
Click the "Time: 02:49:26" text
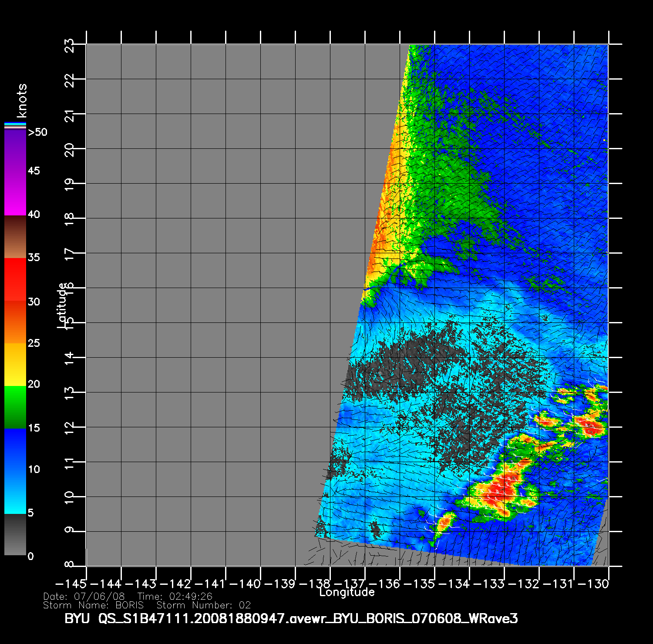point(175,597)
